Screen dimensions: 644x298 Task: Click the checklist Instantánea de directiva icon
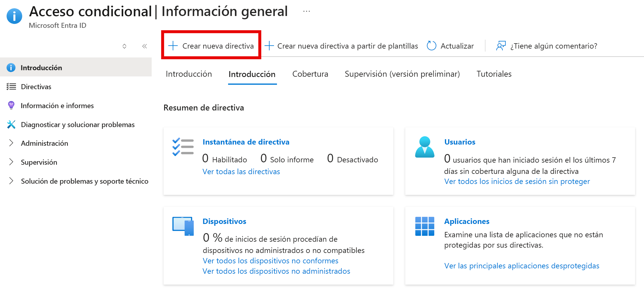(x=183, y=147)
